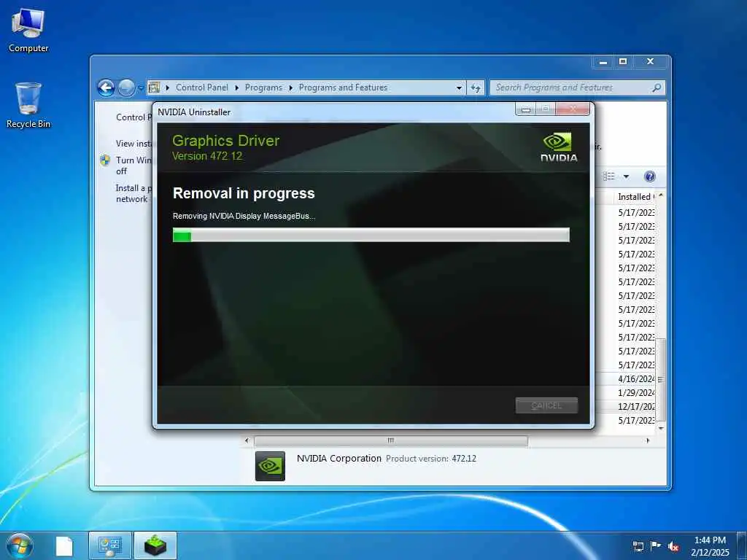Click the search magnifier icon
Image resolution: width=747 pixels, height=560 pixels.
click(657, 87)
